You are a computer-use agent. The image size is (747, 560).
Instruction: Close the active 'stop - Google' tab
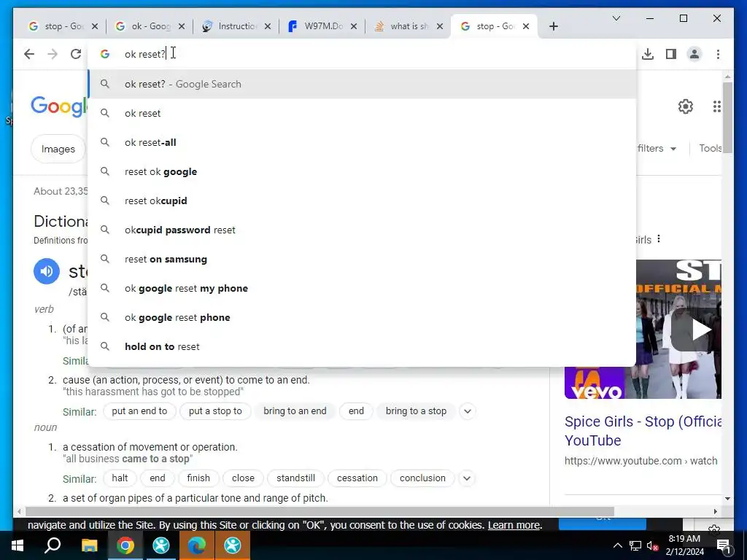point(526,26)
